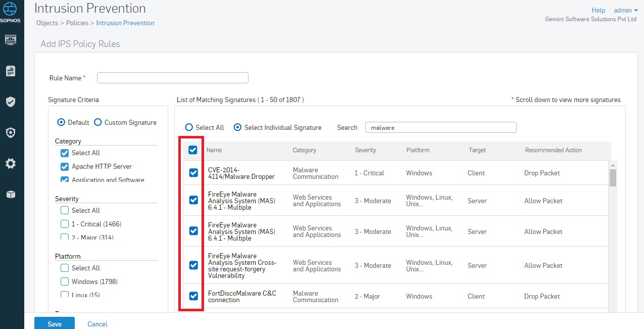Sort by Category column header
644x329 pixels.
point(305,150)
